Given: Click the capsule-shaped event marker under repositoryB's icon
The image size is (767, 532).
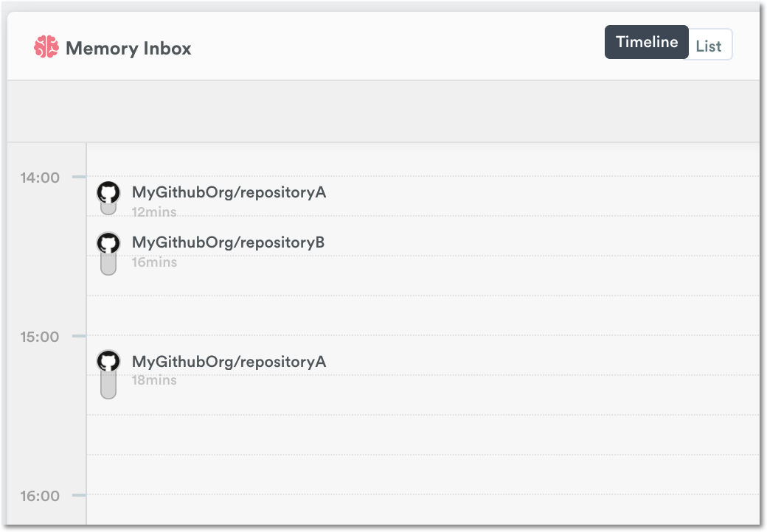Looking at the screenshot, I should 108,265.
